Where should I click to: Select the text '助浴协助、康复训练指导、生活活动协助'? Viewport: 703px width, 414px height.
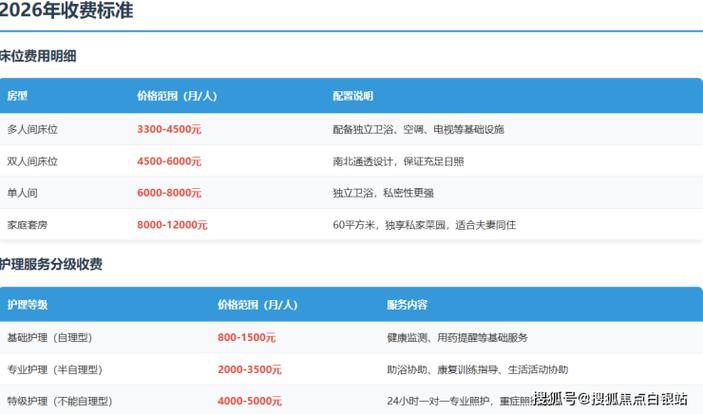click(x=477, y=370)
